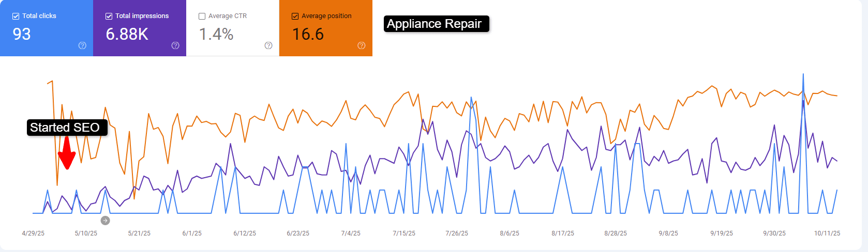The height and width of the screenshot is (252, 868).
Task: Open help icon on Total impressions card
Action: click(x=175, y=45)
